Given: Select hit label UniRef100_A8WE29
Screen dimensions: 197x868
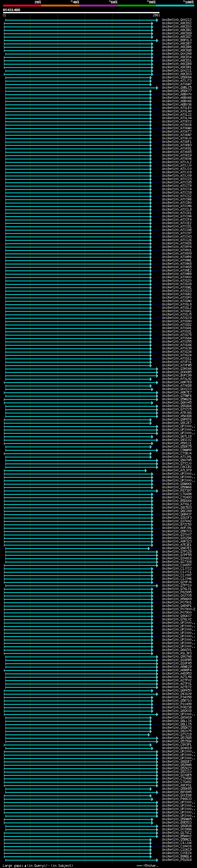Looking at the screenshot, I should tap(177, 667).
